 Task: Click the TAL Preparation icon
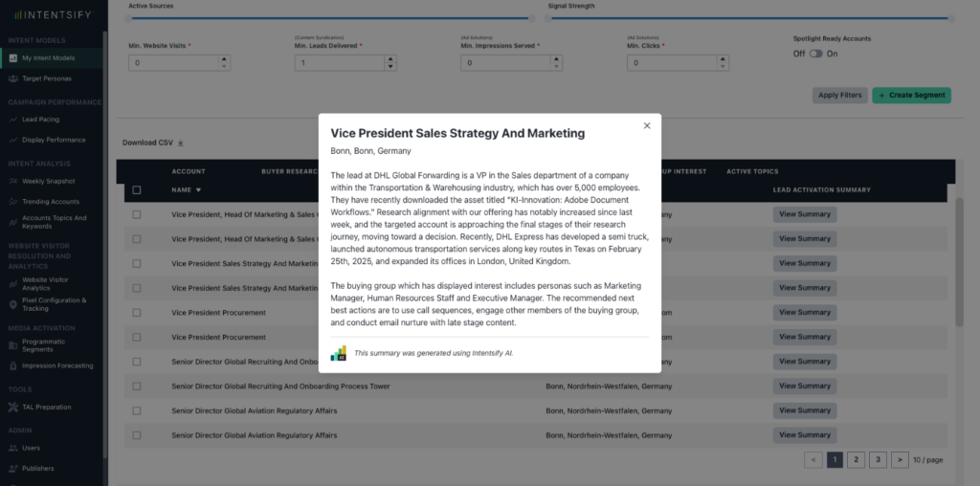tap(13, 407)
